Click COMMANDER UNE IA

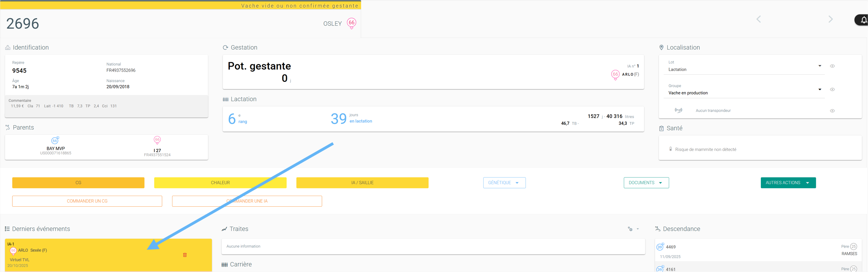coord(247,201)
